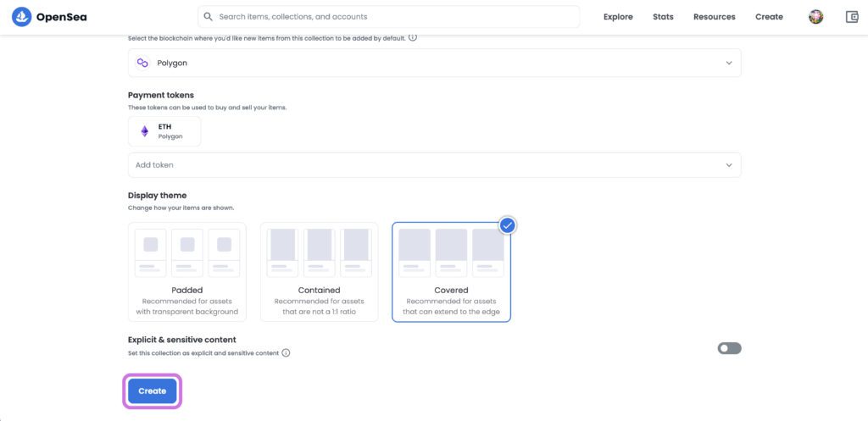Click the search magnifier icon
Screen dimensions: 868x421
point(209,17)
